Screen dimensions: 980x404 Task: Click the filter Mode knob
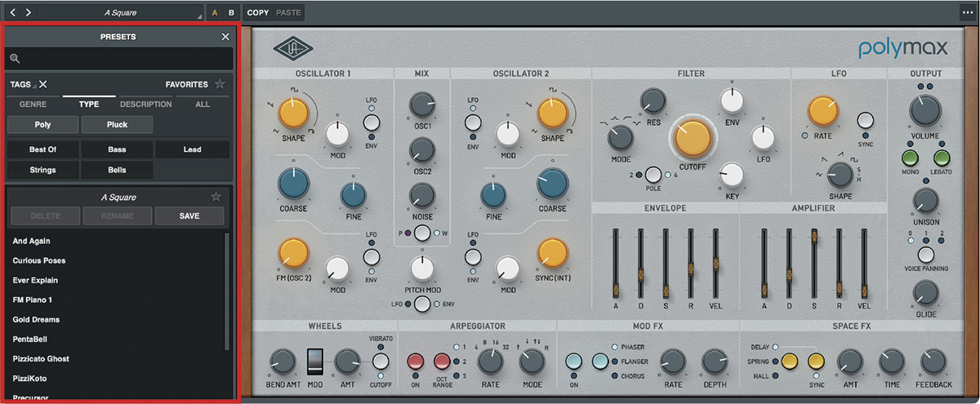point(621,137)
